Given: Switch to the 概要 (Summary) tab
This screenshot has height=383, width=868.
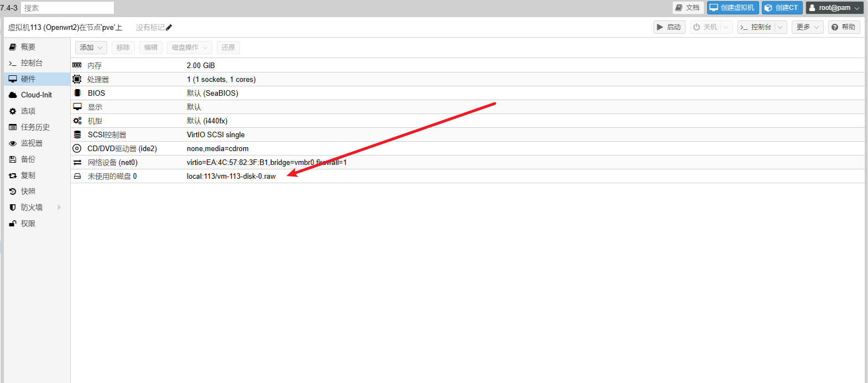Looking at the screenshot, I should tap(28, 47).
